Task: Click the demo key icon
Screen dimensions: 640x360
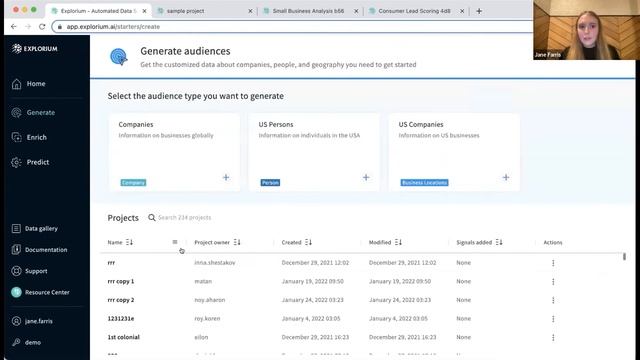Action: pyautogui.click(x=16, y=342)
